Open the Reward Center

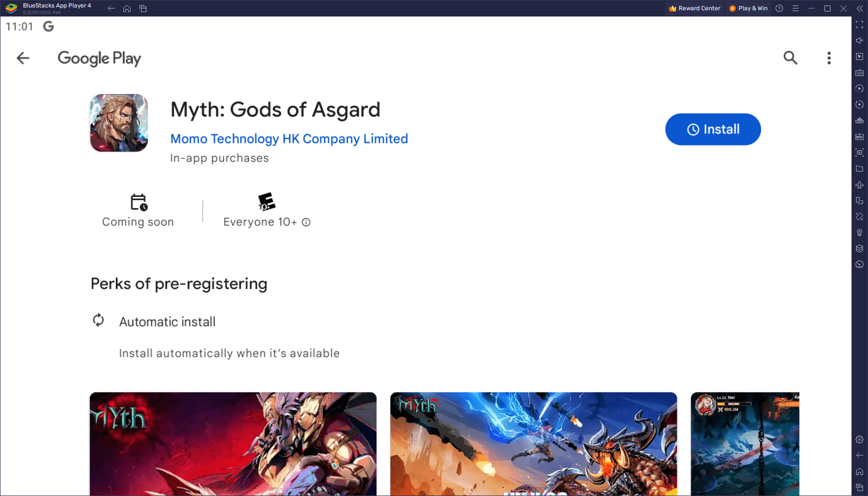coord(695,8)
